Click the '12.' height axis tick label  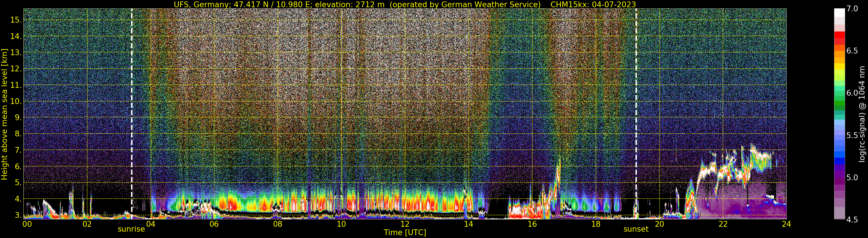tap(16, 69)
